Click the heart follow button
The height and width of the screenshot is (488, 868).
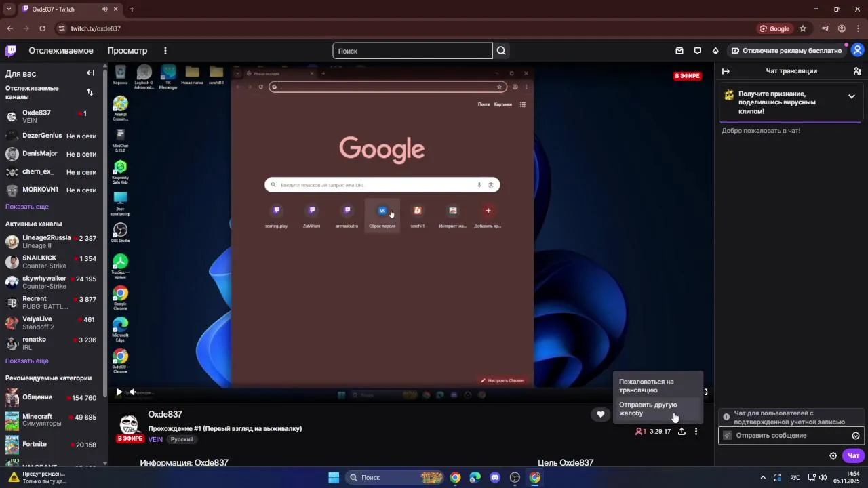(x=600, y=414)
